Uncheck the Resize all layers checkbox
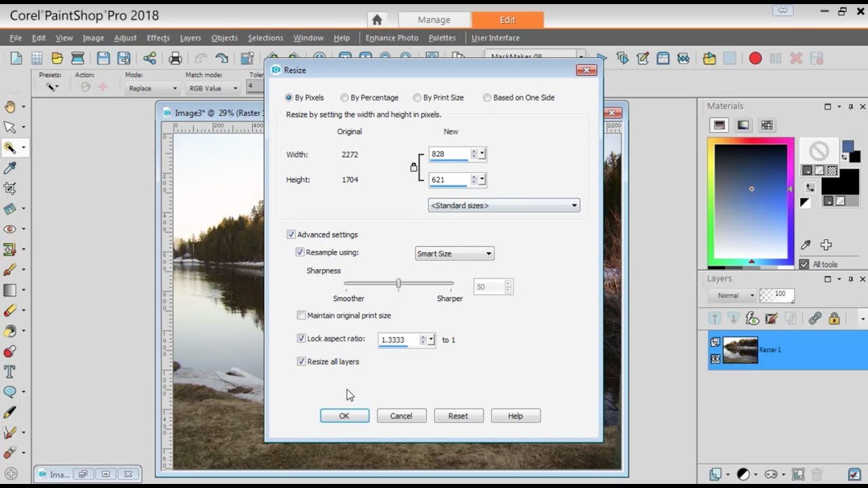 [301, 362]
